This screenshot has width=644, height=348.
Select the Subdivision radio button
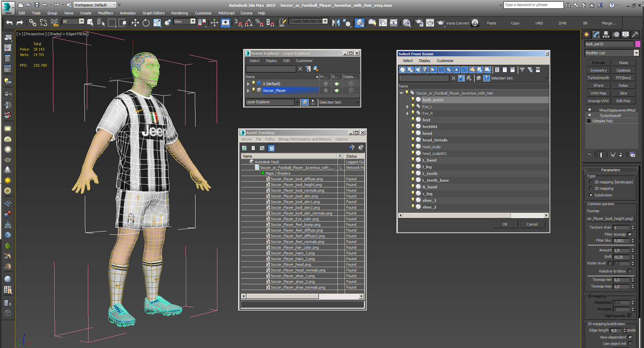[x=590, y=195]
